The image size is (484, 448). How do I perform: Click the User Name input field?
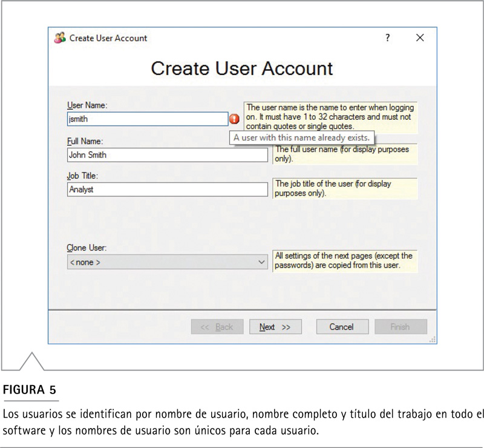[x=148, y=119]
